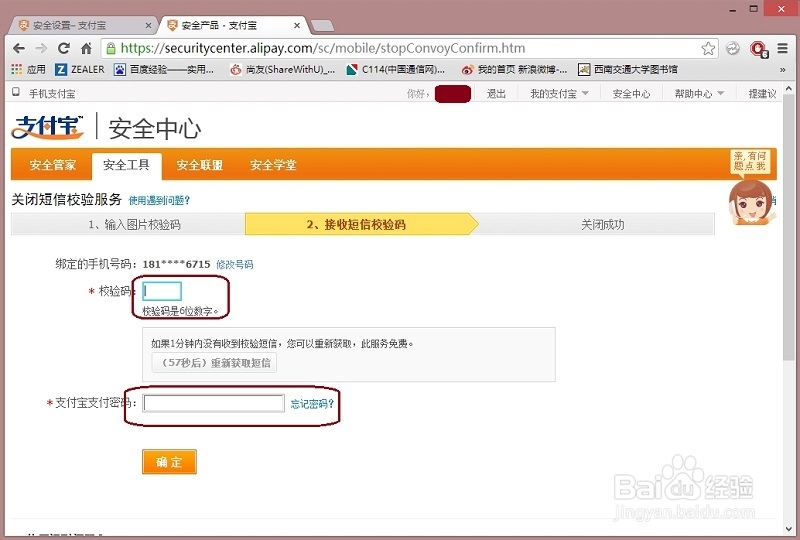This screenshot has width=800, height=540.
Task: Focus the 校验码 input field
Action: click(x=162, y=291)
